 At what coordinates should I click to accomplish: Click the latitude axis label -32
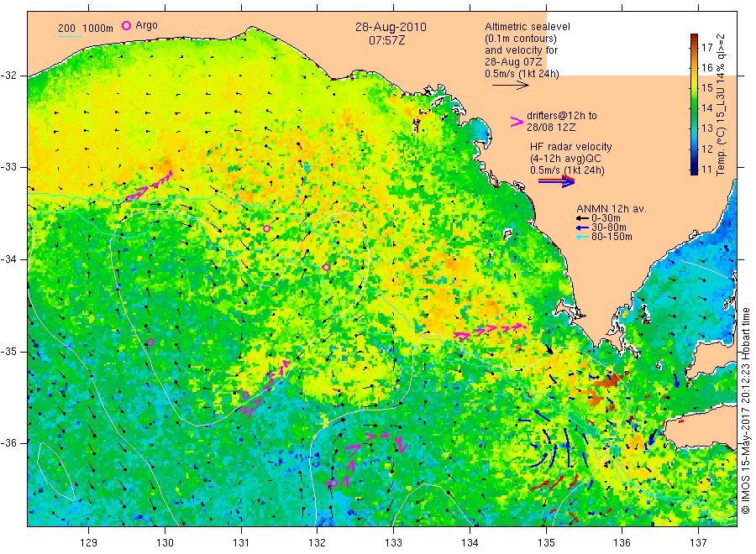(9, 76)
